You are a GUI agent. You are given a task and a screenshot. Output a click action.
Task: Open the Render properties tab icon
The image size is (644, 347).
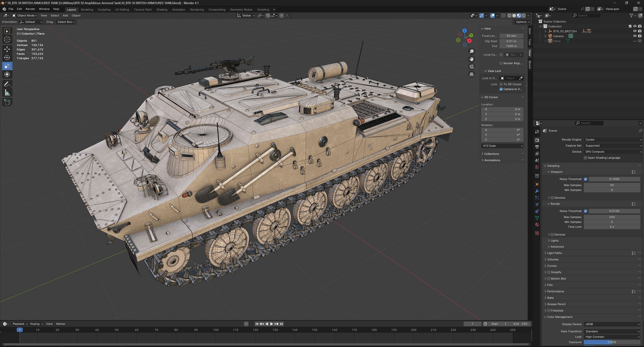pyautogui.click(x=537, y=140)
